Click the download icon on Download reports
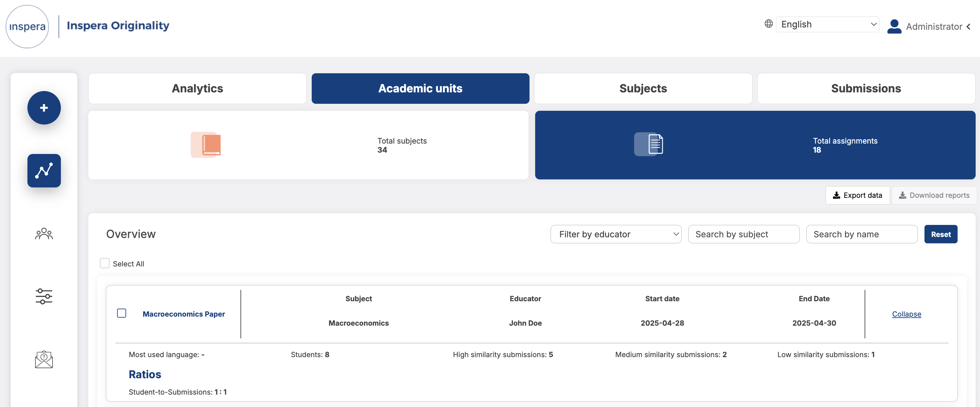This screenshot has width=980, height=407. click(902, 195)
